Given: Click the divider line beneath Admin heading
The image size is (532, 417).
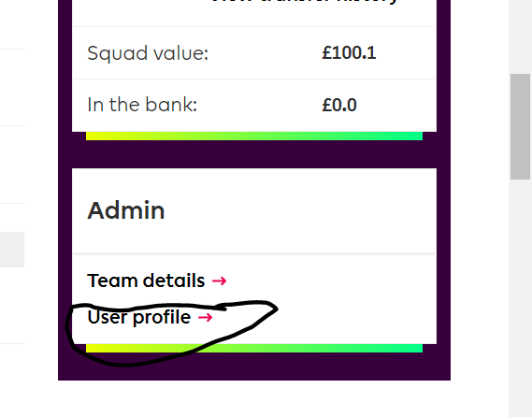Looking at the screenshot, I should coord(254,253).
